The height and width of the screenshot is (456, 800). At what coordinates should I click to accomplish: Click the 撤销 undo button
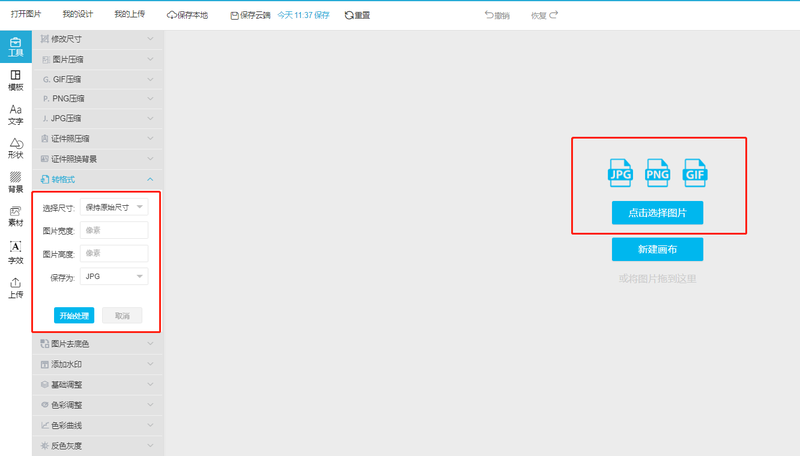tap(497, 15)
